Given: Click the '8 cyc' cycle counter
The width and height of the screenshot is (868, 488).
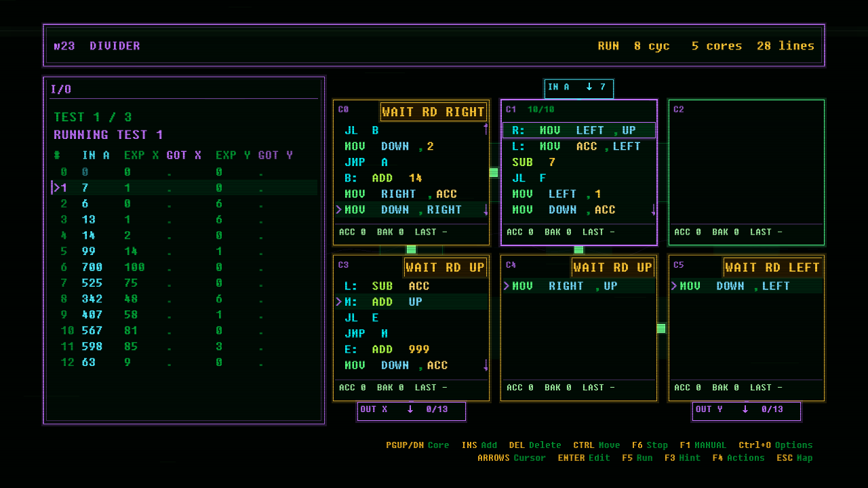Looking at the screenshot, I should [652, 46].
